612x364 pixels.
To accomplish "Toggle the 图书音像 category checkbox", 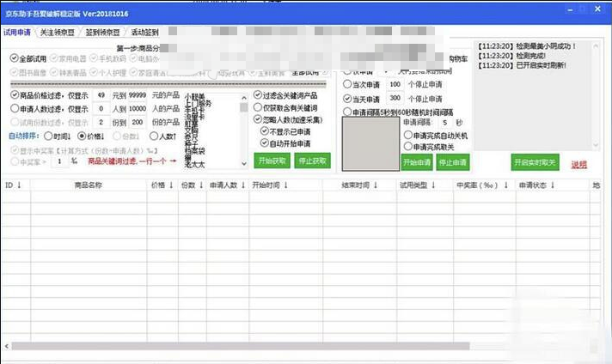I will 28,72.
